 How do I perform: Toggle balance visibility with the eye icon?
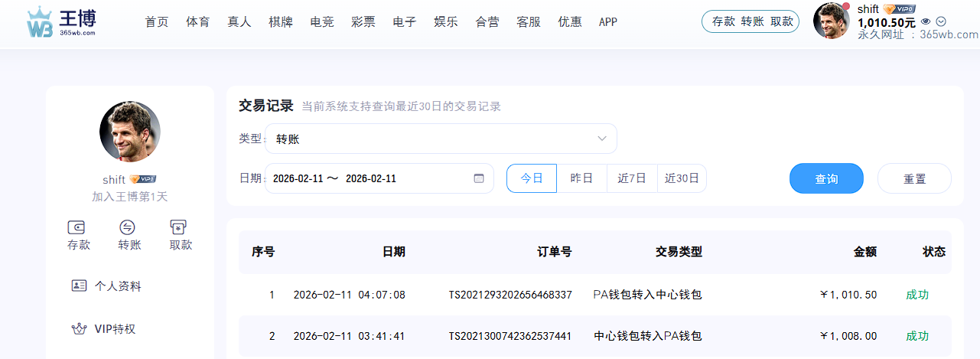926,22
